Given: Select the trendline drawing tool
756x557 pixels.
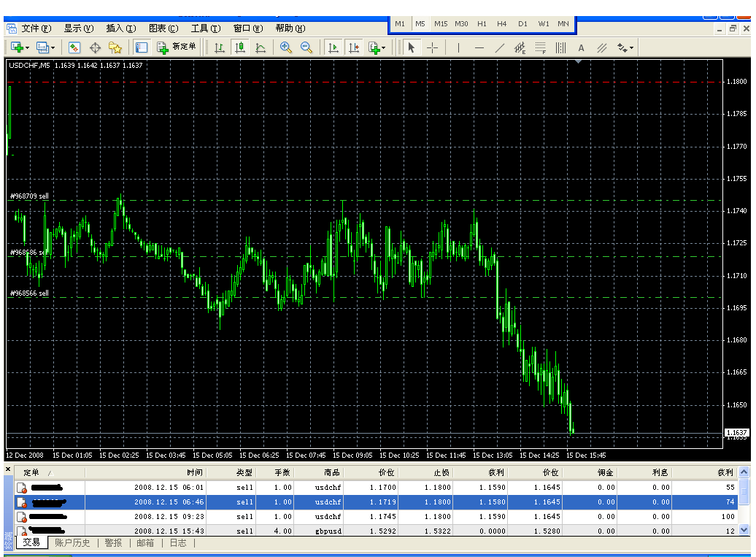Looking at the screenshot, I should [500, 47].
